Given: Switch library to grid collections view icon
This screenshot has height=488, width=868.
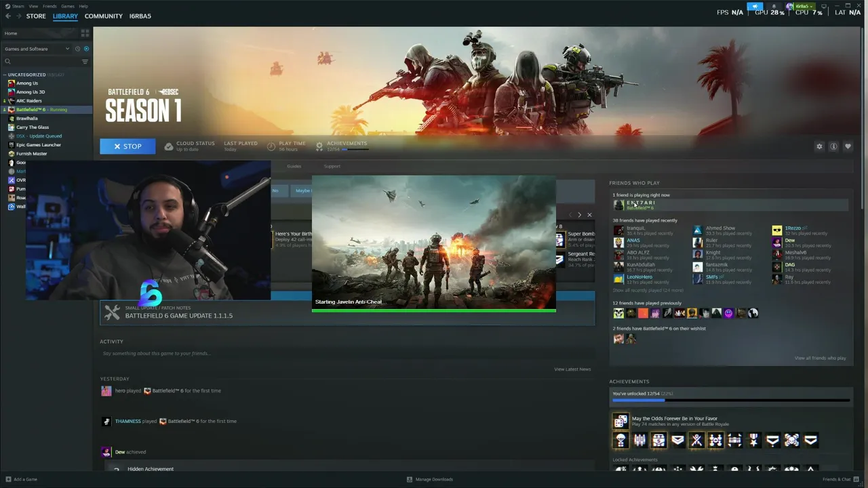Looking at the screenshot, I should click(85, 33).
